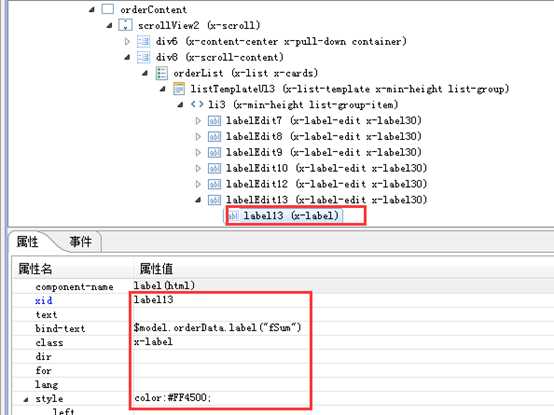The image size is (554, 415).
Task: Click the scrollView2 scroll icon
Action: 125,25
